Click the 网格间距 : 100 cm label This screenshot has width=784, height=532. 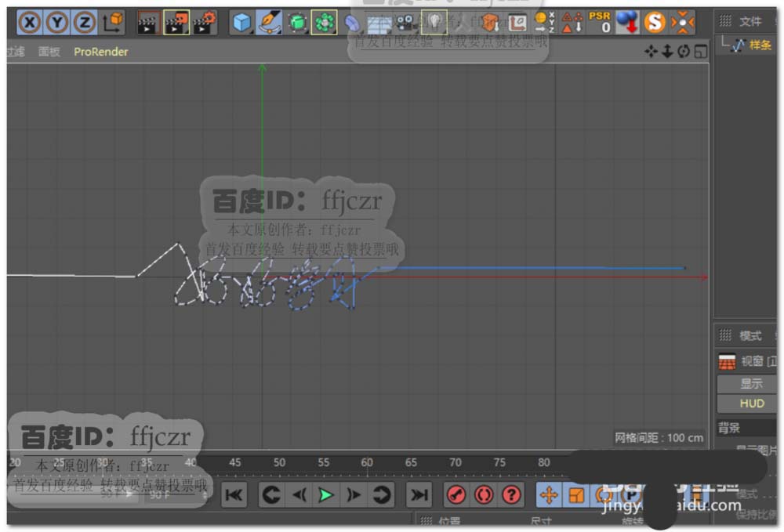659,438
